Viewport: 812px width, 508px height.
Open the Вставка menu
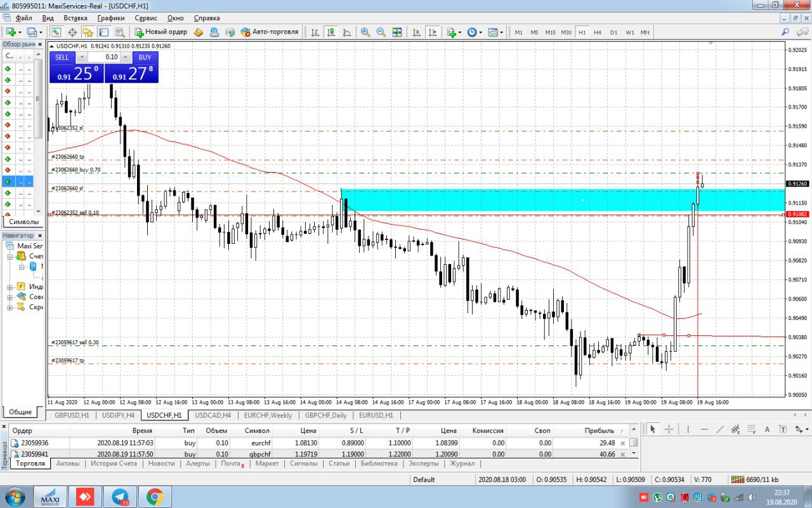click(75, 18)
